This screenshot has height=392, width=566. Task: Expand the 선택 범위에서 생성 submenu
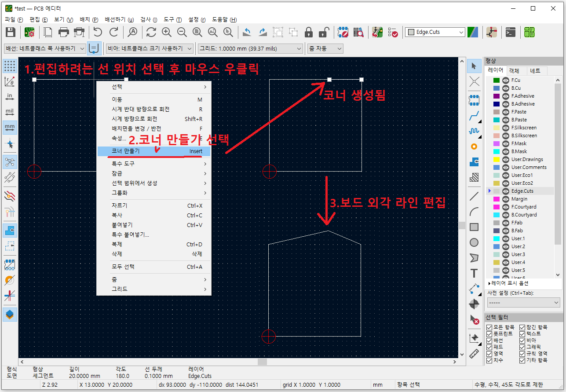(x=154, y=183)
